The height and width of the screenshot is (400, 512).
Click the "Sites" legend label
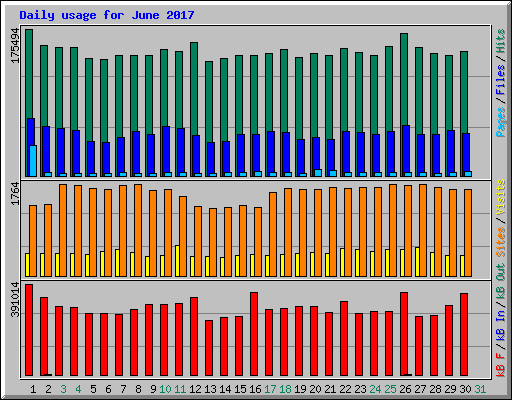click(x=501, y=242)
